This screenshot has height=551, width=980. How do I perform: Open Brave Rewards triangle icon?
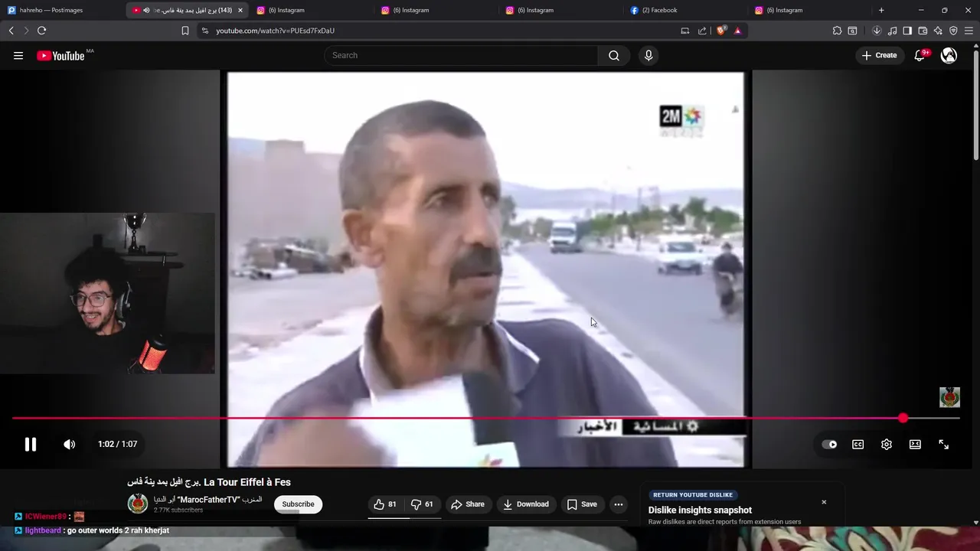point(737,31)
